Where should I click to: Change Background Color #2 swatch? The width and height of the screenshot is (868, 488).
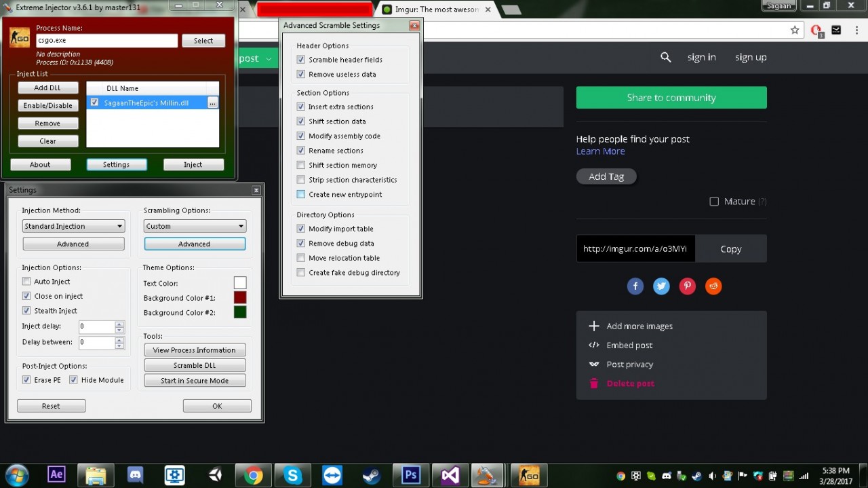pos(240,312)
